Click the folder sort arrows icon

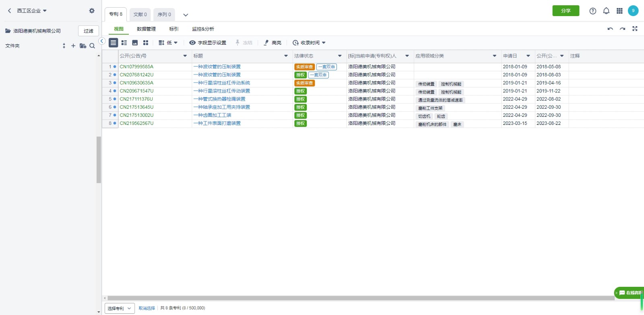[64, 46]
